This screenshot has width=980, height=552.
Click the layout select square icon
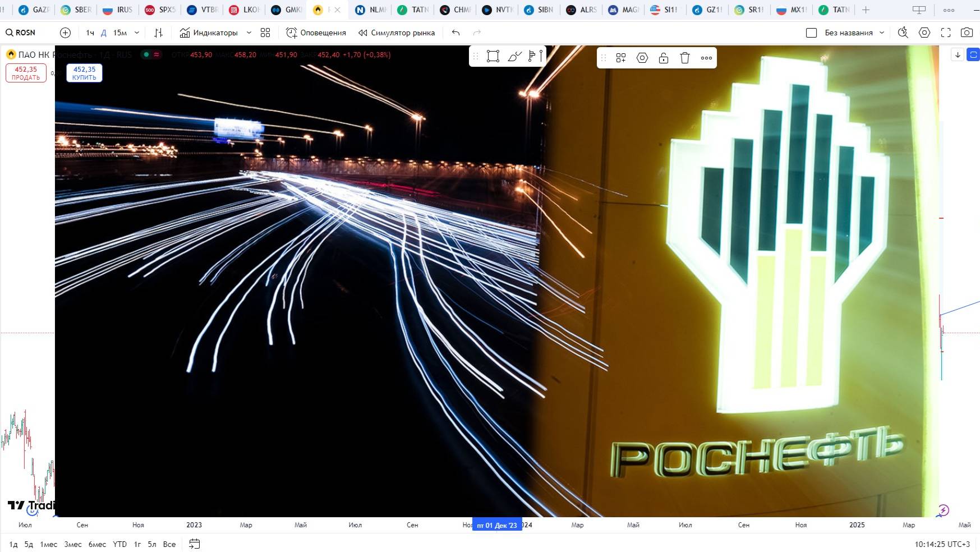[811, 33]
